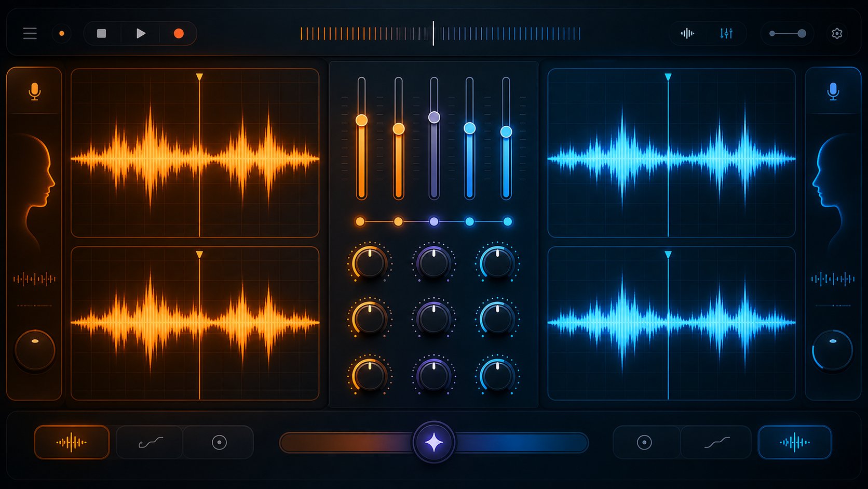
Task: Toggle the orange microphone on left panel
Action: [x=35, y=91]
